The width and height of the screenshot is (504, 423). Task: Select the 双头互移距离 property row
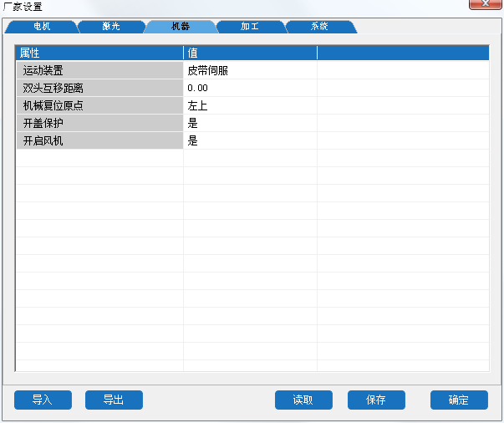coord(99,89)
